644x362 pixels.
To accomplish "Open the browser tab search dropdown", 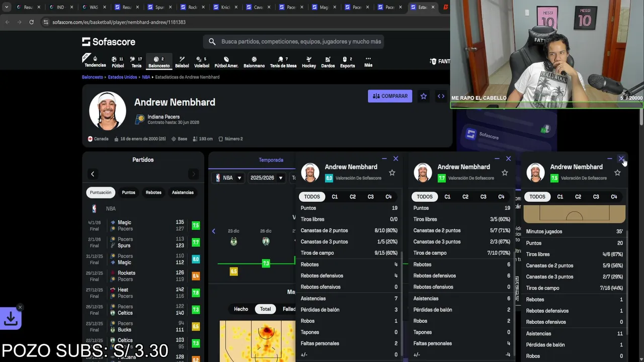I will pyautogui.click(x=7, y=7).
